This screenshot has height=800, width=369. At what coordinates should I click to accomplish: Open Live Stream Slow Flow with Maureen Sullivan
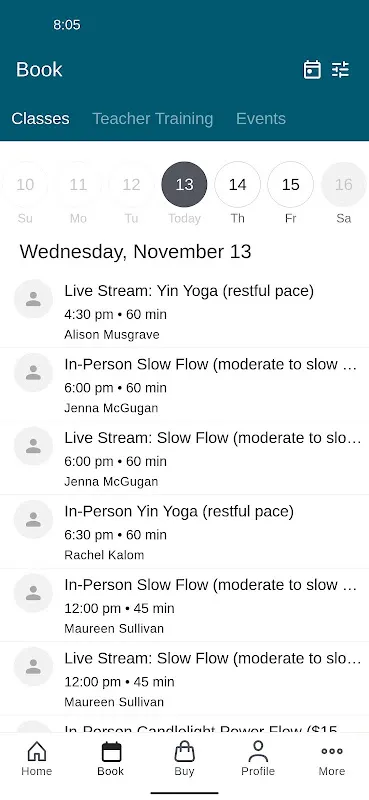[184, 679]
